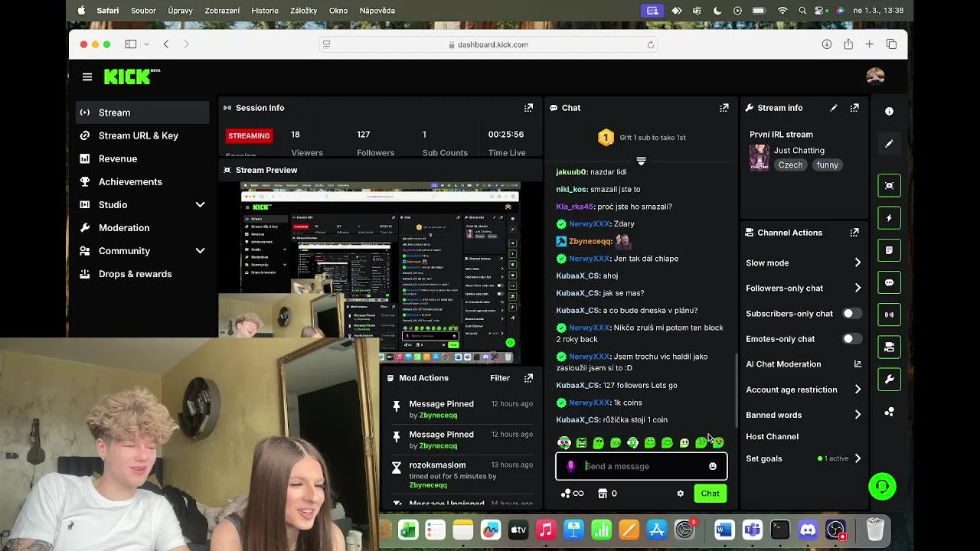Open Safari sidebar dropdown arrow
This screenshot has height=551, width=980.
[146, 44]
